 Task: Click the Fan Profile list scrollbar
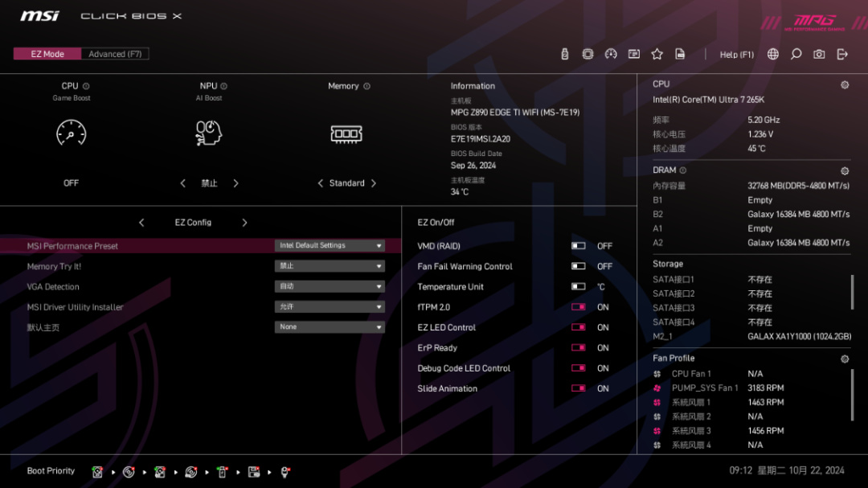pos(853,396)
